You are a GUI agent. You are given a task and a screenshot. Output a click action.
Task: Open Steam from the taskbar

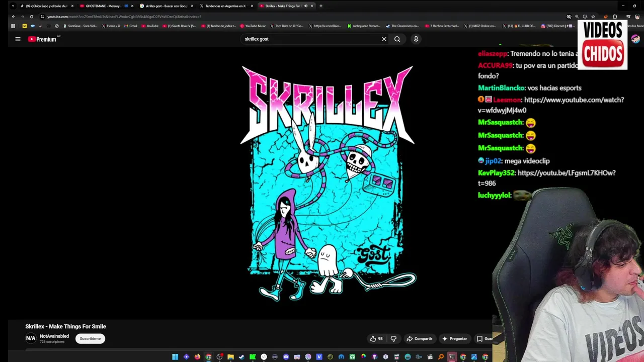tap(242, 357)
